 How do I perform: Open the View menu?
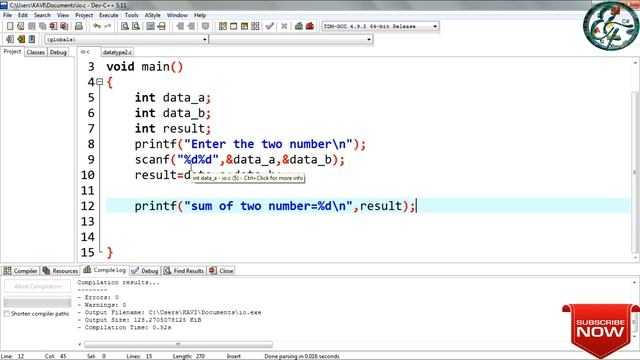point(62,15)
